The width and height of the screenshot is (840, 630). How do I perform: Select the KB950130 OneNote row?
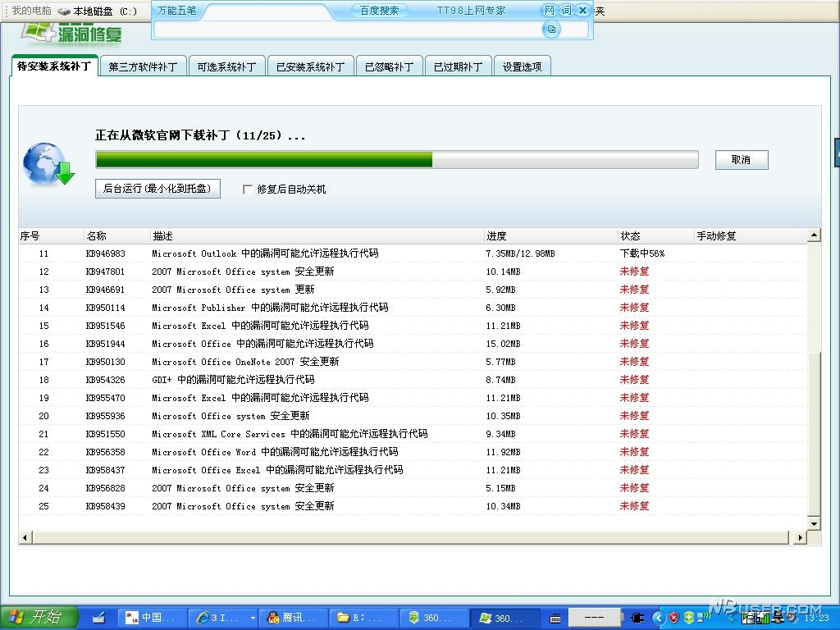click(x=413, y=362)
